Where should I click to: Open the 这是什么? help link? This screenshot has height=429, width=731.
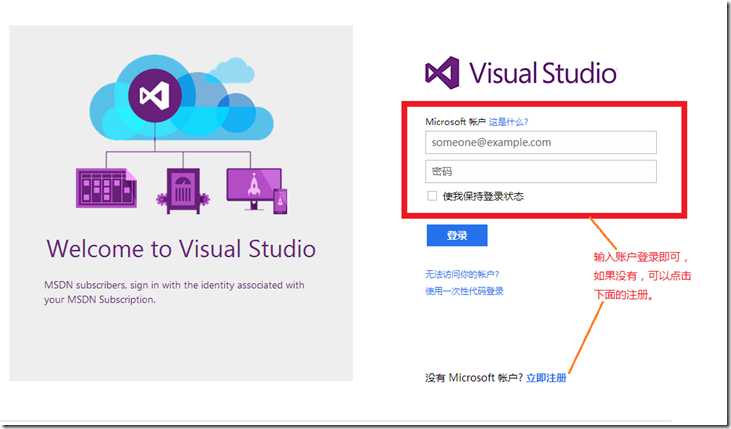(x=508, y=122)
